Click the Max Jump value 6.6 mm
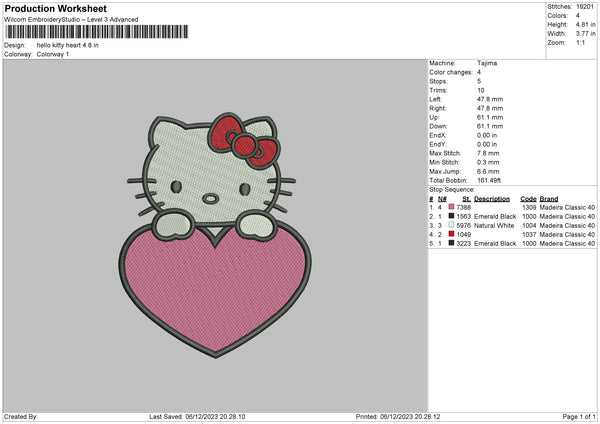 tap(488, 171)
